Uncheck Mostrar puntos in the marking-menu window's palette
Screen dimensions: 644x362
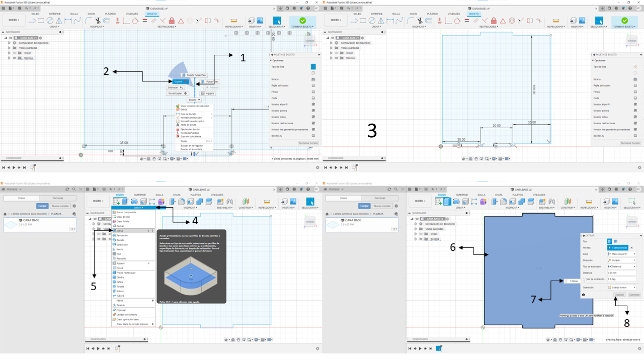coord(313,111)
